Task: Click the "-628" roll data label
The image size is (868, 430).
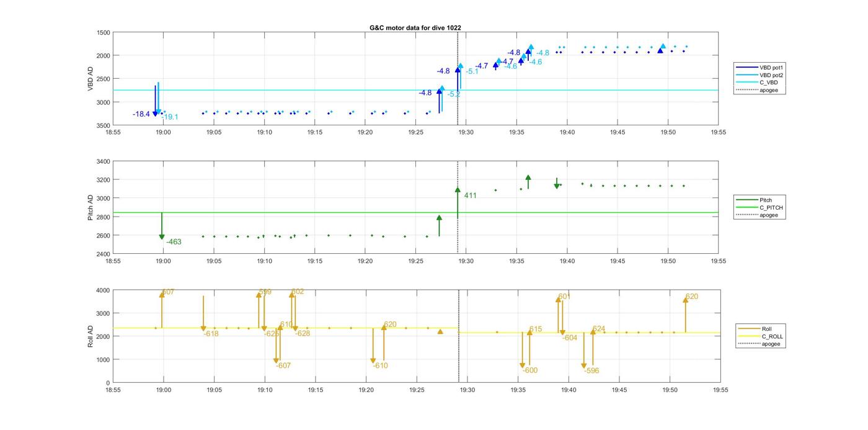Action: tap(303, 334)
